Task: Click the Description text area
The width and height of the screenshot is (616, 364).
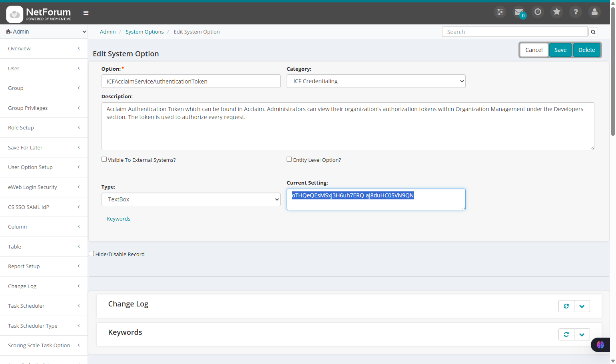Action: tap(348, 126)
